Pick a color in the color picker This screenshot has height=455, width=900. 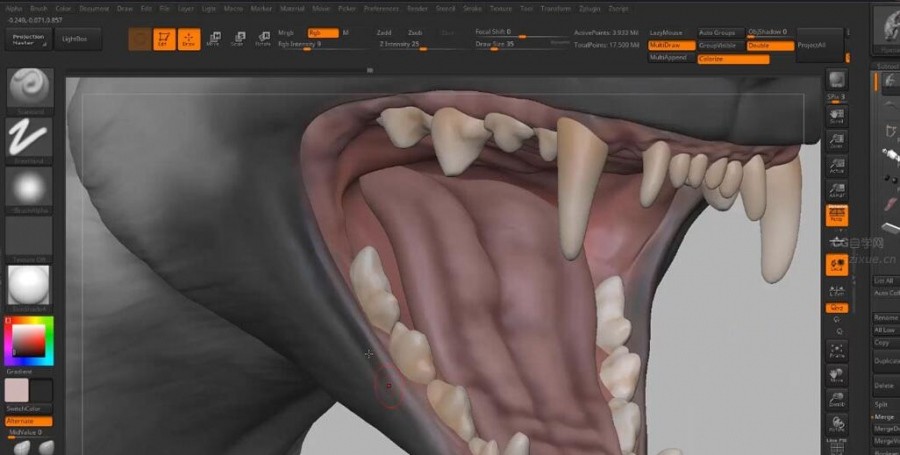pyautogui.click(x=28, y=342)
